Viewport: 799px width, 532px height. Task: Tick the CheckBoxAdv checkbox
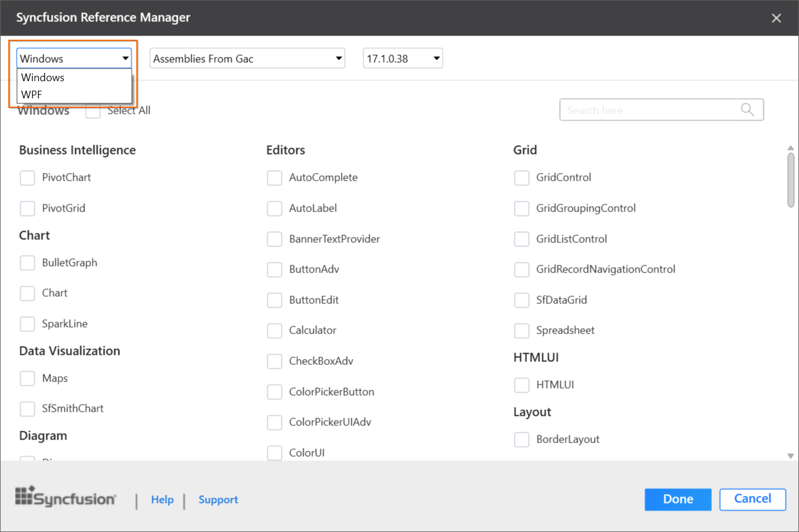pyautogui.click(x=274, y=361)
